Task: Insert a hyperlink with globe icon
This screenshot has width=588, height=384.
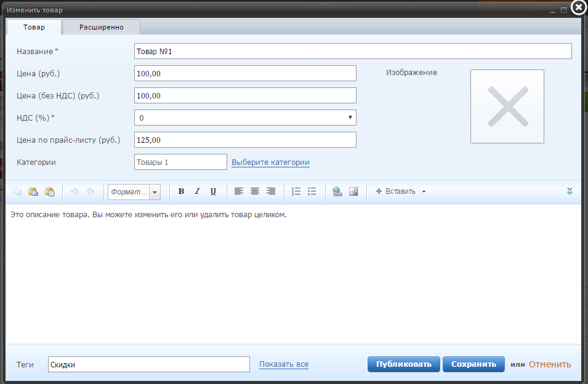Action: pos(337,191)
